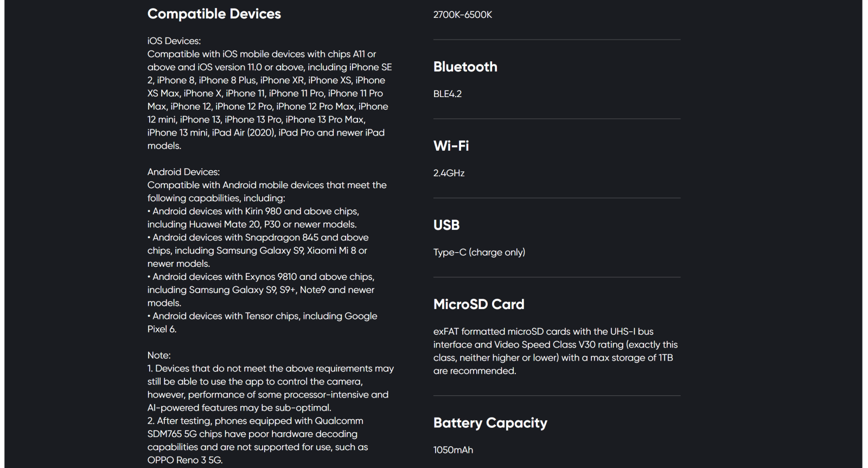This screenshot has width=868, height=468.
Task: Select the Battery Capacity heading
Action: [x=490, y=423]
